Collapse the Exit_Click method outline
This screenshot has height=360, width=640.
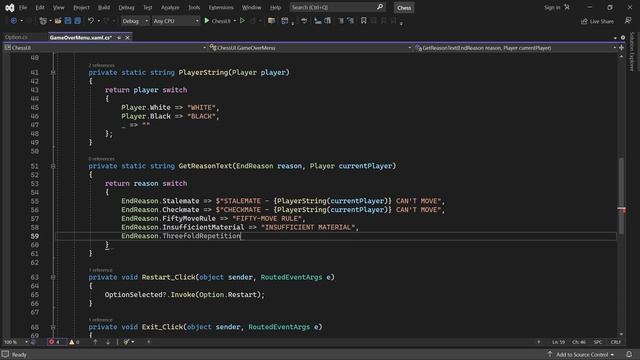(x=53, y=327)
